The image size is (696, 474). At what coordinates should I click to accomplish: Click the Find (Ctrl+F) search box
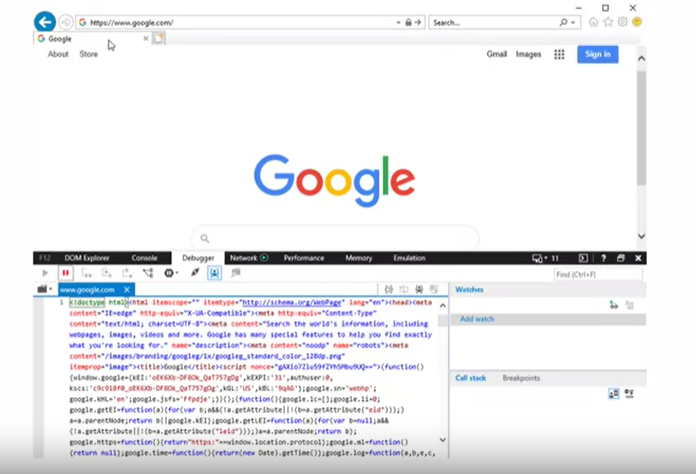(x=598, y=275)
